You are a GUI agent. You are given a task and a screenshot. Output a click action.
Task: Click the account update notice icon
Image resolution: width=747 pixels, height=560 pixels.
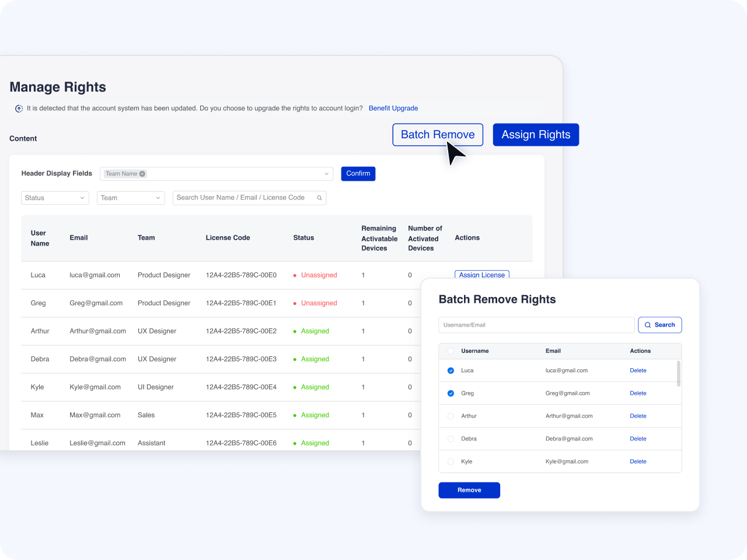click(19, 108)
